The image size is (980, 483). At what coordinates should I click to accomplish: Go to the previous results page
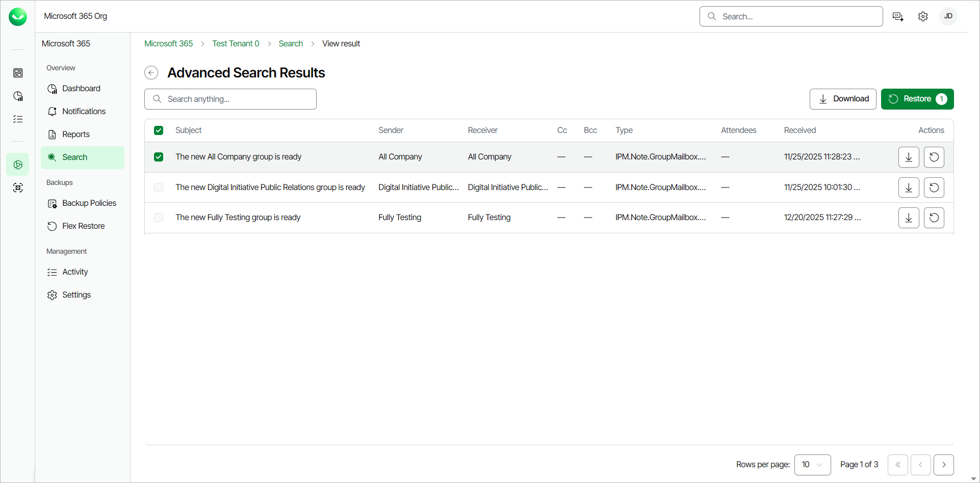[x=921, y=465]
